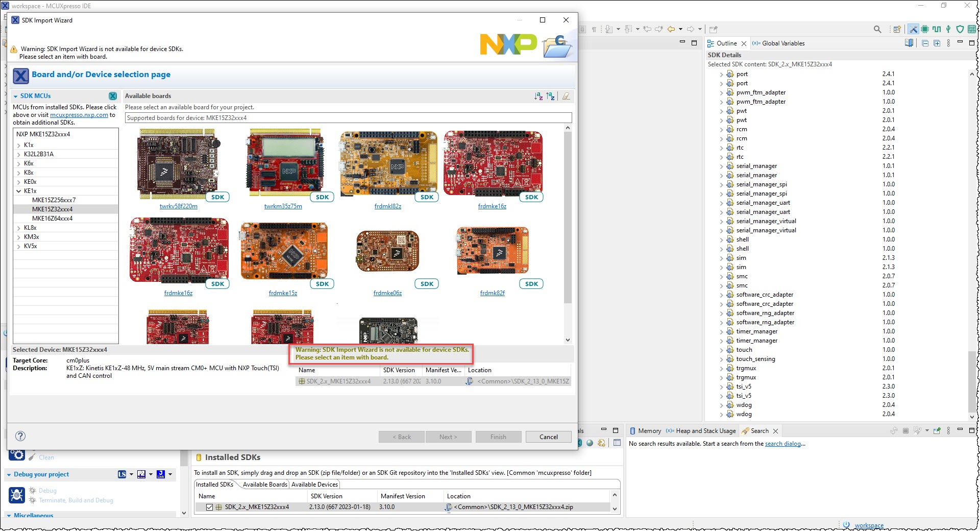Open the mcuxpresso.nxp.com link
This screenshot has height=531, width=980.
78,115
